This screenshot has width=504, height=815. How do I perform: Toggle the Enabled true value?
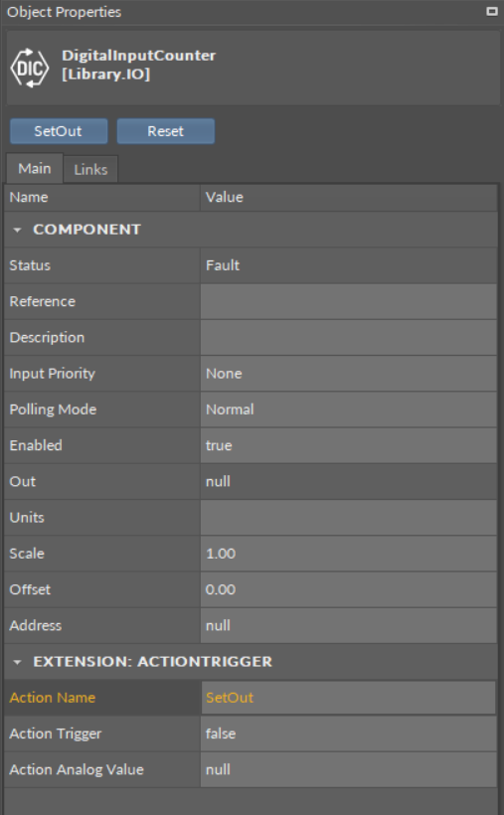349,445
